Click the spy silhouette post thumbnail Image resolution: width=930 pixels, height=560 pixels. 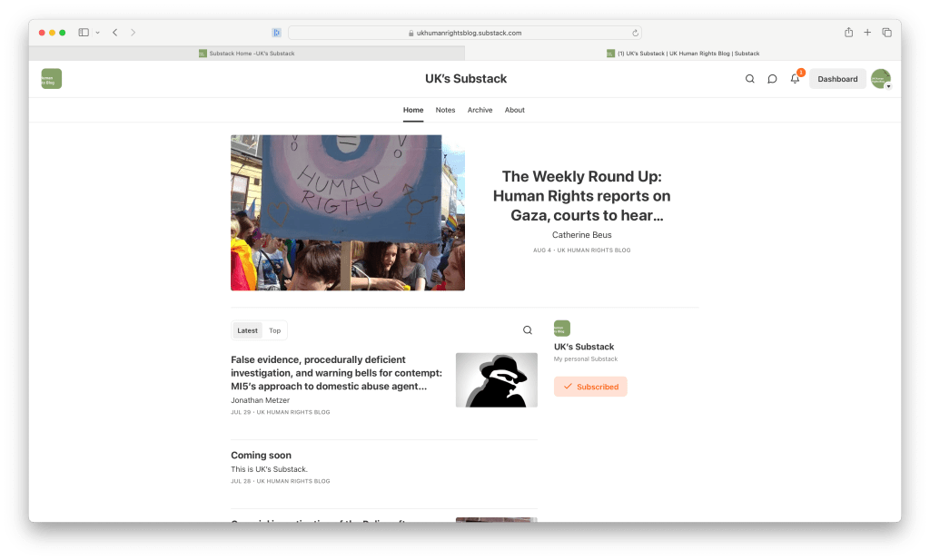click(497, 380)
